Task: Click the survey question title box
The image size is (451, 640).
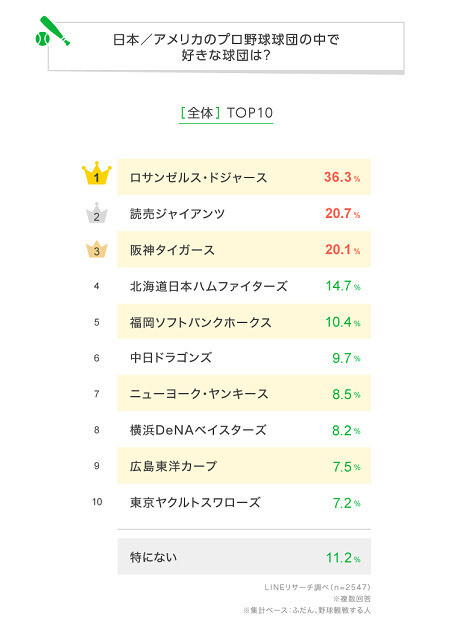Action: (x=226, y=47)
